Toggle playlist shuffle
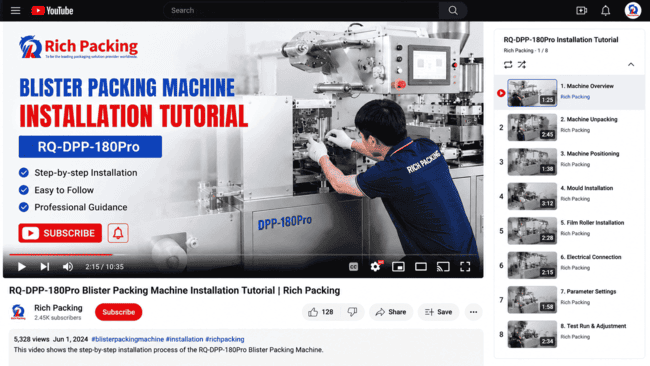The width and height of the screenshot is (650, 366). point(522,65)
